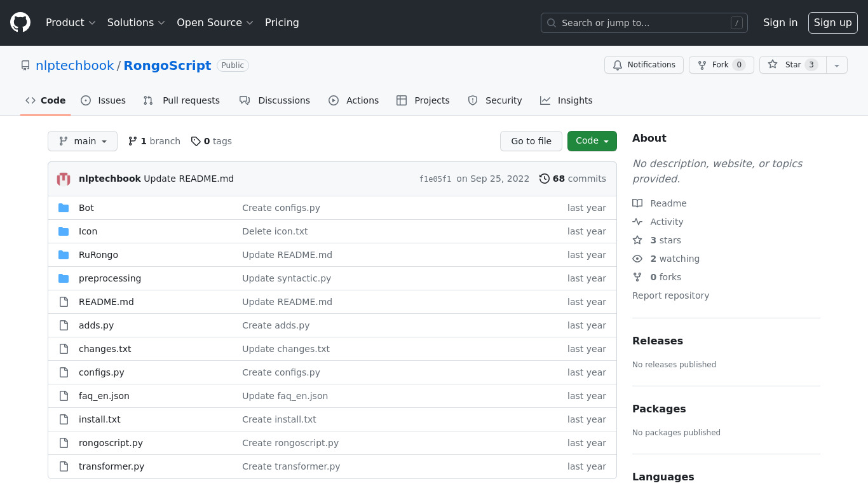868x488 pixels.
Task: Click file icon next to rongoscript.py
Action: [x=64, y=443]
